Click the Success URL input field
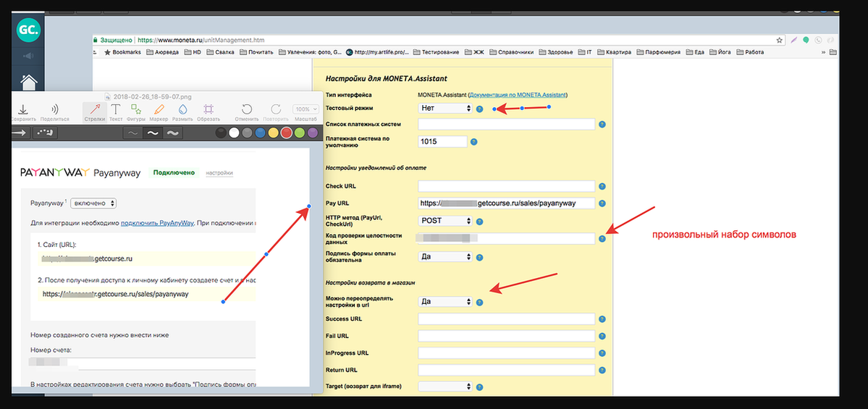 click(x=507, y=319)
